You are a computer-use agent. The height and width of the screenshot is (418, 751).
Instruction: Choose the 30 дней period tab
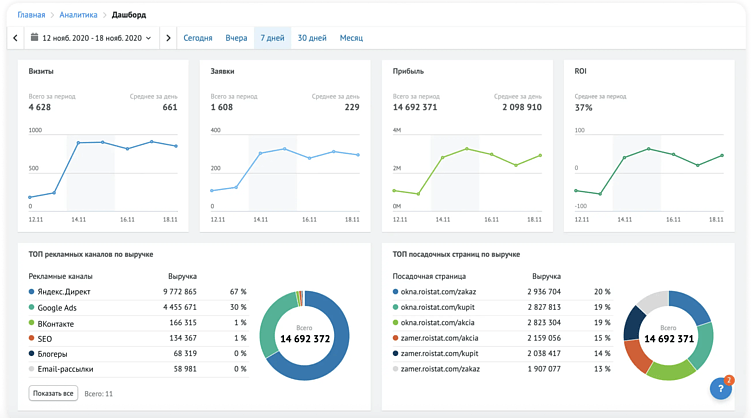tap(312, 38)
